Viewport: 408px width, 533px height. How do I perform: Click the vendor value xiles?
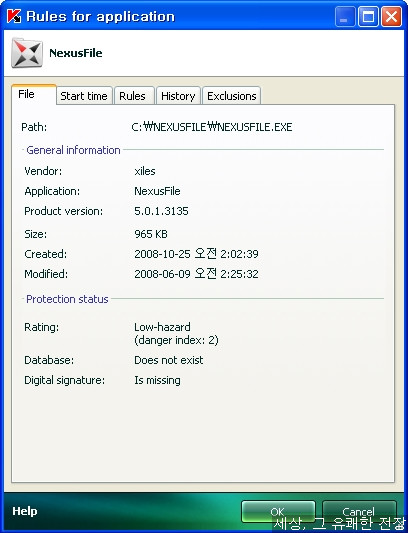(145, 171)
